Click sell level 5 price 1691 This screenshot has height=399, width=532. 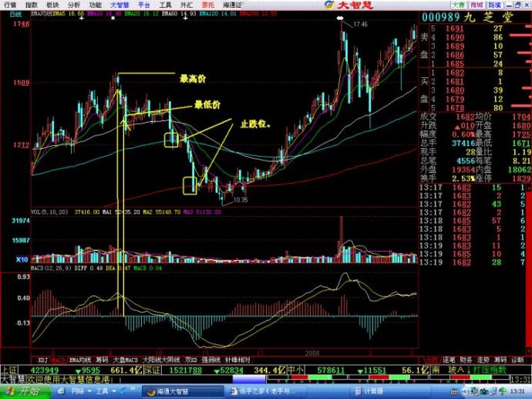(x=455, y=29)
